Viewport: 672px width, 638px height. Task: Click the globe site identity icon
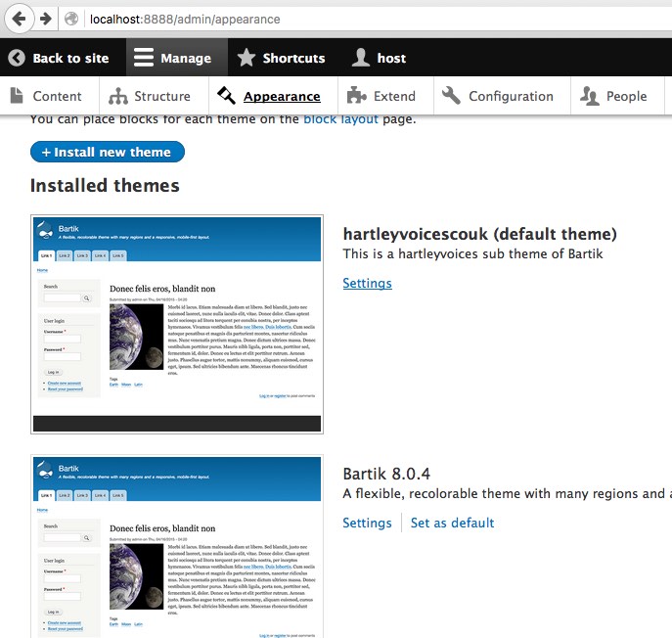pyautogui.click(x=71, y=19)
